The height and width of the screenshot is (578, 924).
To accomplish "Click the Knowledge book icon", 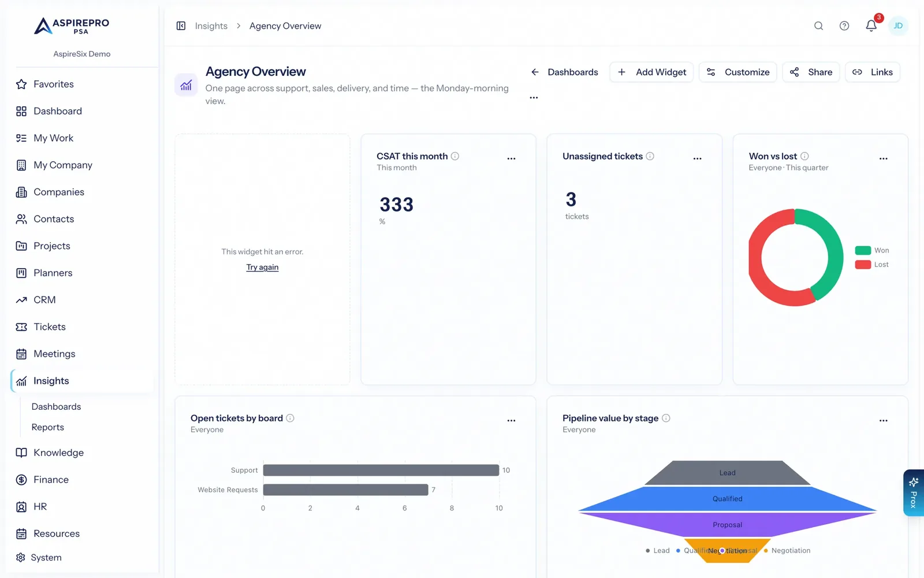I will tap(21, 453).
